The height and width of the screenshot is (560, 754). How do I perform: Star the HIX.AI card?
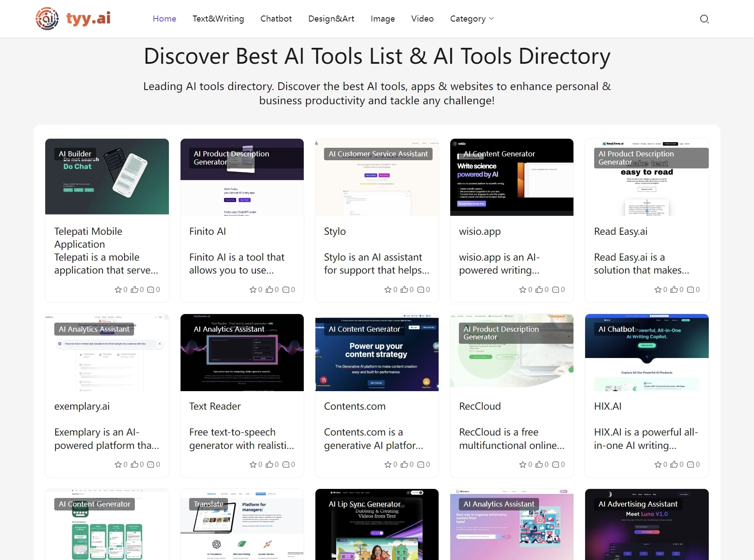658,465
